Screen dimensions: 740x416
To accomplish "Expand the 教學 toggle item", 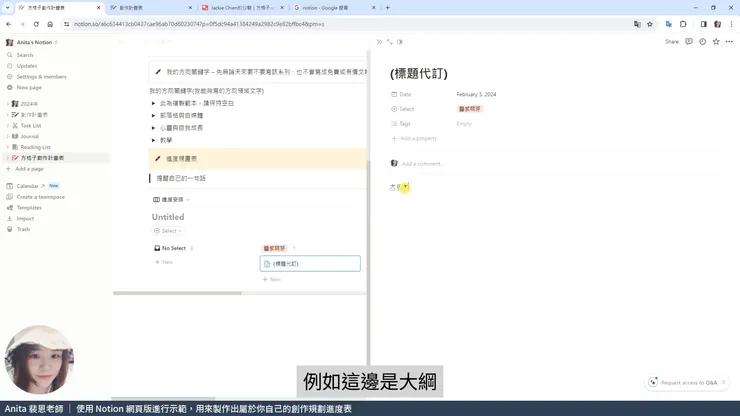I will pos(153,140).
